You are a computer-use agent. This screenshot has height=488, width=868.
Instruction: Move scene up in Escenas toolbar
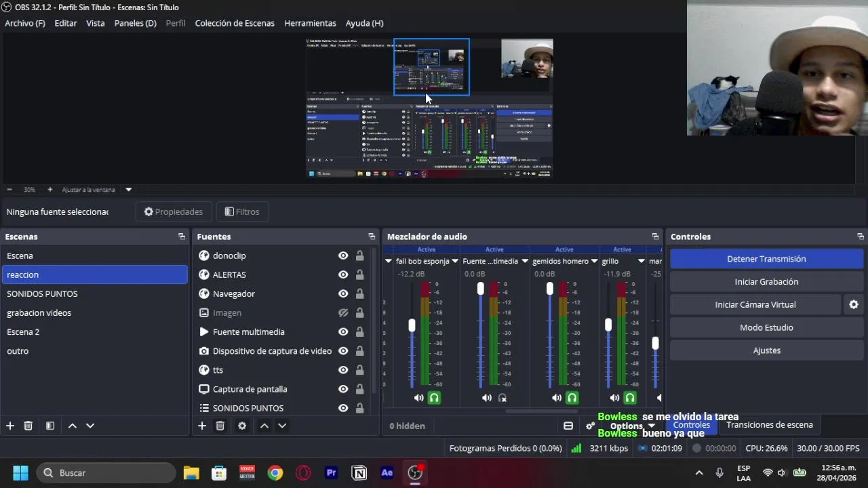tap(72, 426)
